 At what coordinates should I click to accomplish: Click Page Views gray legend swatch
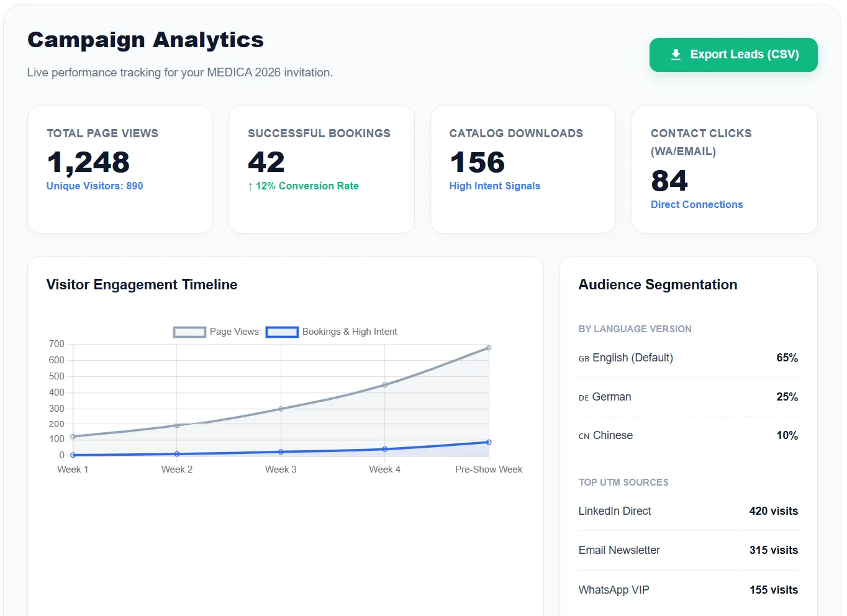(x=189, y=332)
